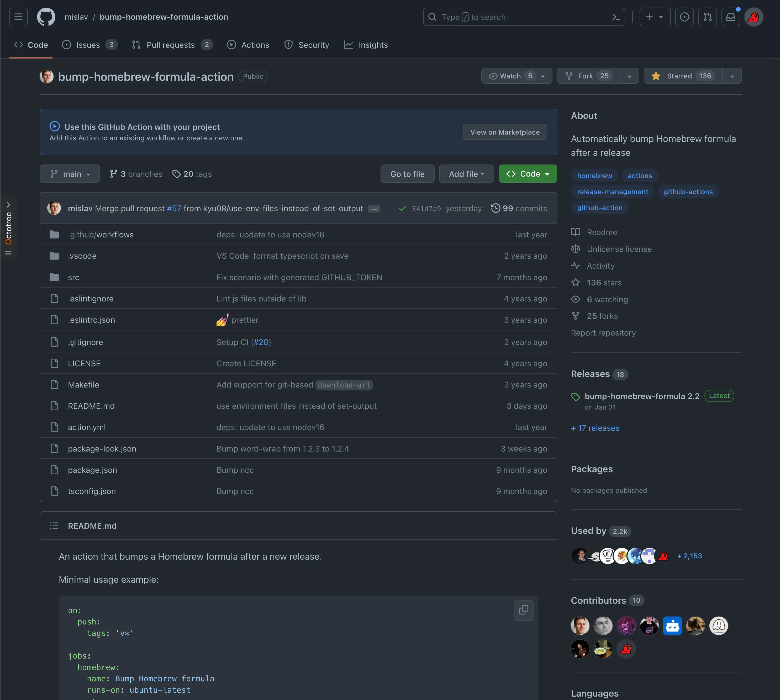The height and width of the screenshot is (700, 780).
Task: Open the main branch dropdown
Action: (70, 173)
